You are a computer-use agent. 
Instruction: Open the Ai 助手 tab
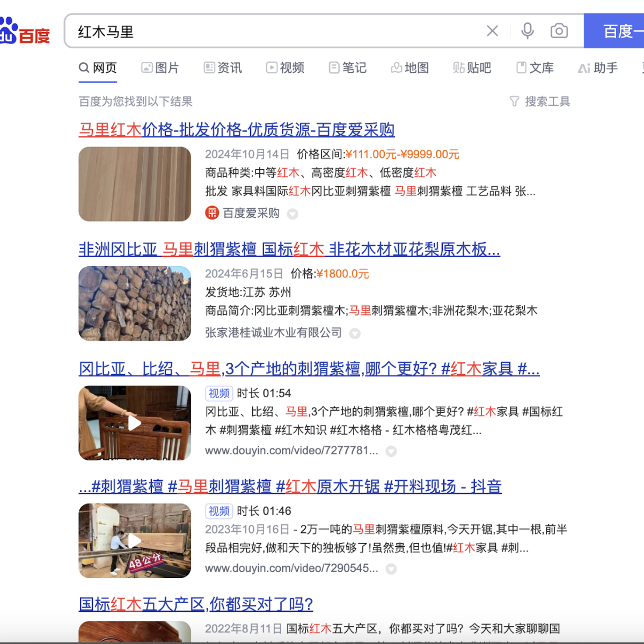(598, 68)
